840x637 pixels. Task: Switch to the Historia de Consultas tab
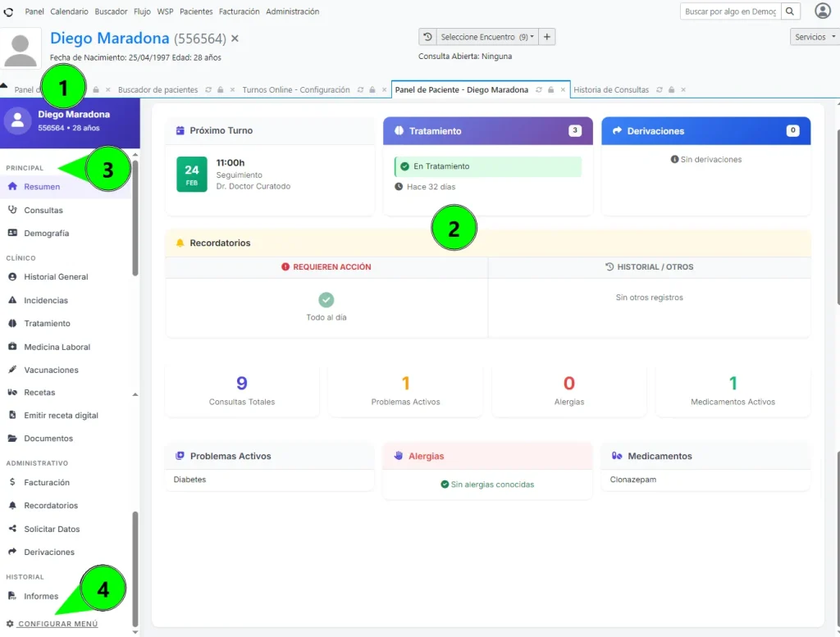click(610, 90)
